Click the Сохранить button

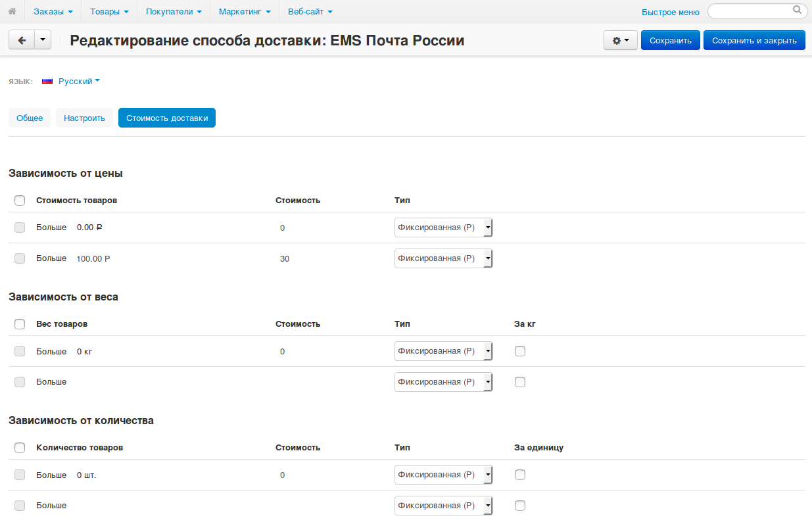pos(670,40)
